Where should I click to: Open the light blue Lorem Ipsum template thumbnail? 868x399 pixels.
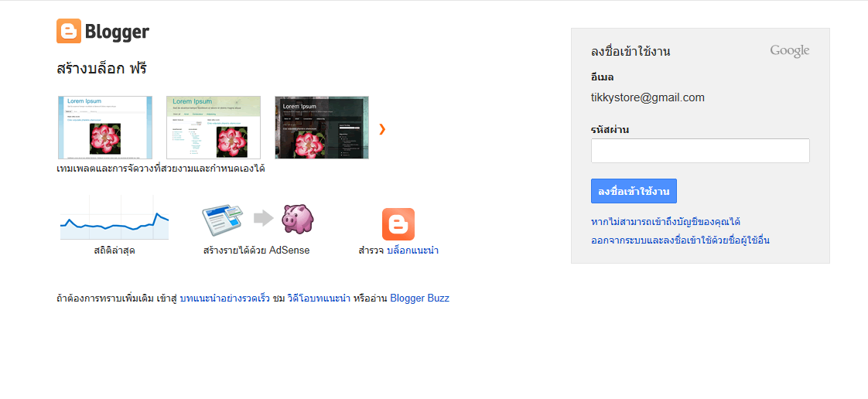(105, 128)
